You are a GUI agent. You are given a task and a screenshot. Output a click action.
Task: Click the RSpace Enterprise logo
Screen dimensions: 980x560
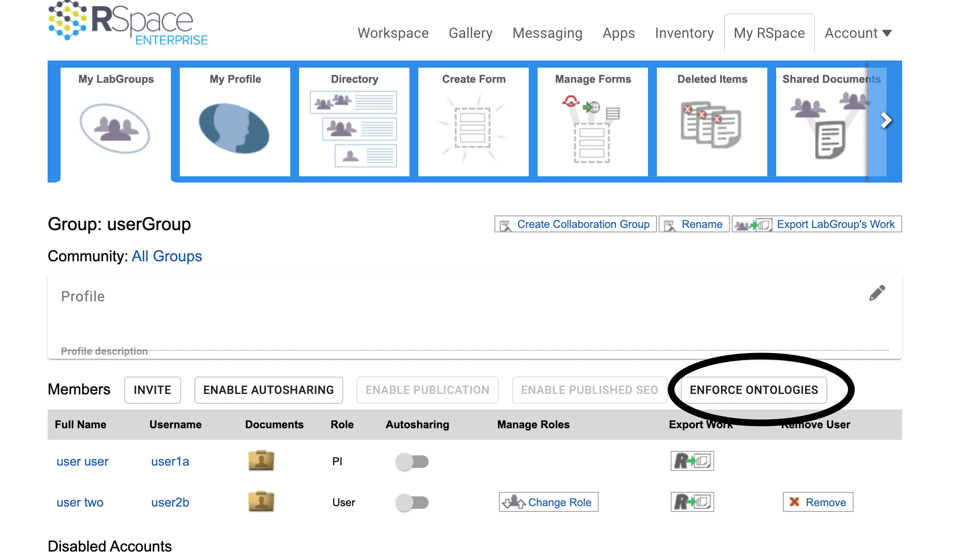click(128, 22)
